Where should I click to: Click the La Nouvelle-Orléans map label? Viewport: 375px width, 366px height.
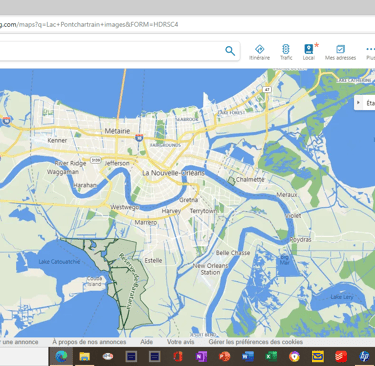(x=173, y=173)
